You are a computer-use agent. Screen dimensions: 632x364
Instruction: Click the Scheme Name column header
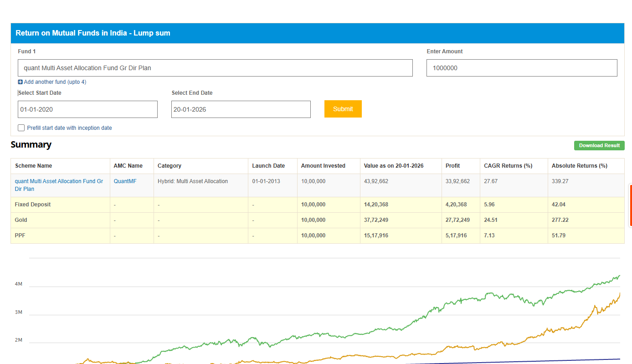click(34, 166)
